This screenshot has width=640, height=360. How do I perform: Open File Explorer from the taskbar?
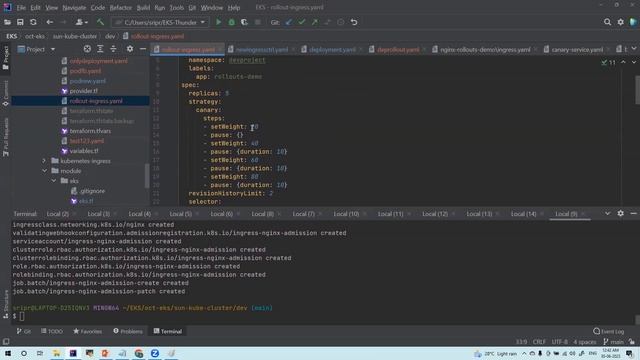click(56, 353)
